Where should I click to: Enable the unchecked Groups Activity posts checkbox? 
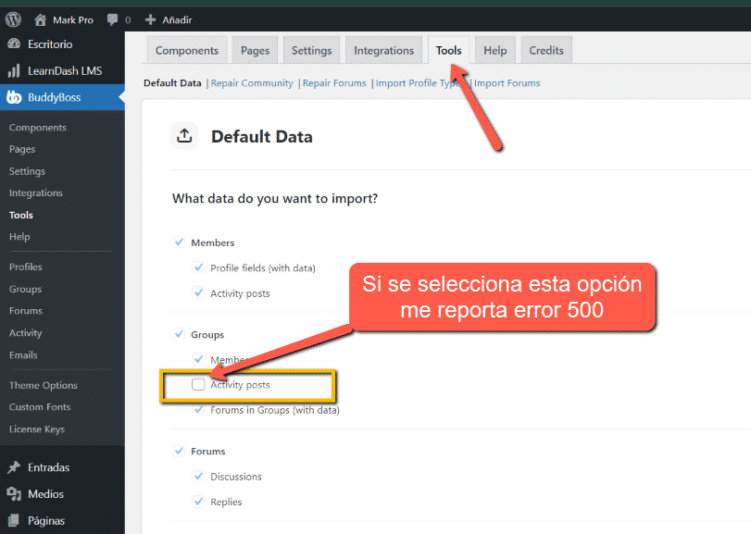pos(198,384)
